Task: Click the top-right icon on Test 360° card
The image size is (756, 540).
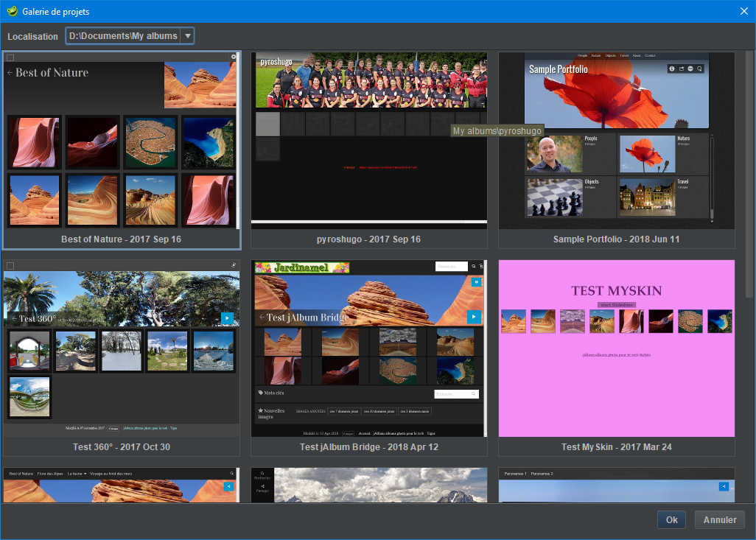Action: pyautogui.click(x=234, y=265)
